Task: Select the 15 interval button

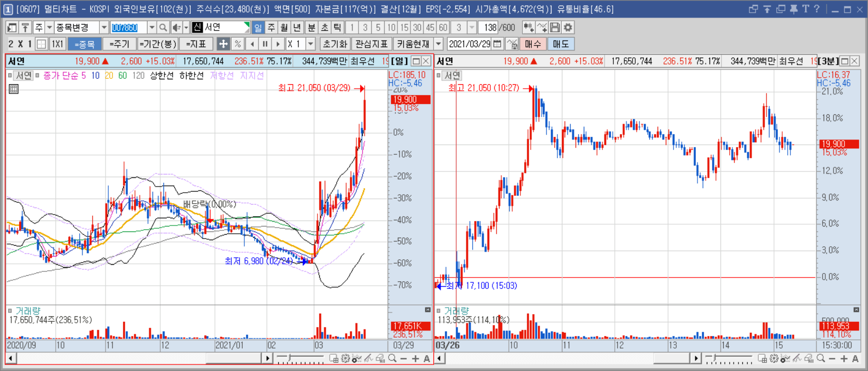Action: point(404,27)
